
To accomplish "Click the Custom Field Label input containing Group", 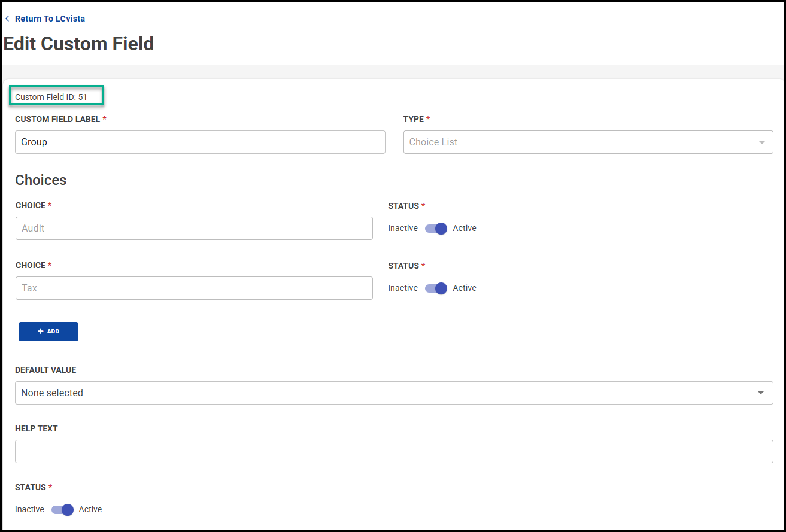I will [200, 142].
